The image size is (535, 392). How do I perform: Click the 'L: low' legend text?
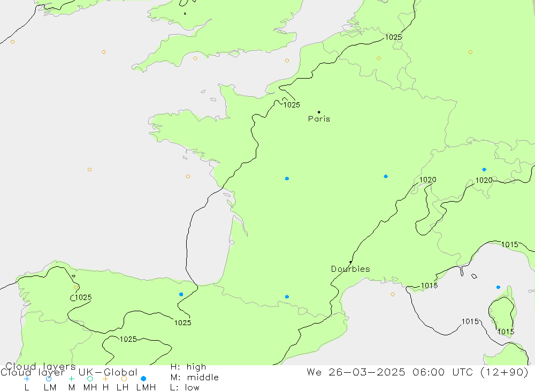point(185,388)
